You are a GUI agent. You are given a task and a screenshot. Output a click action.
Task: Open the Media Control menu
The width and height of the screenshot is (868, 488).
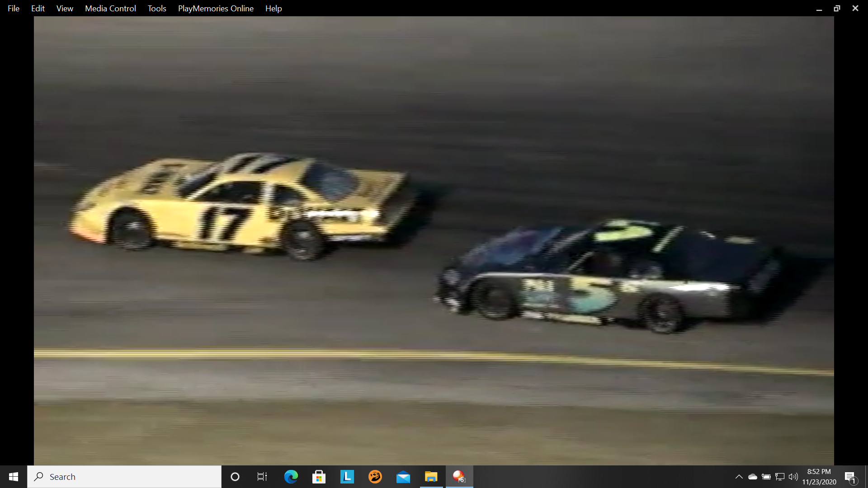click(x=110, y=8)
